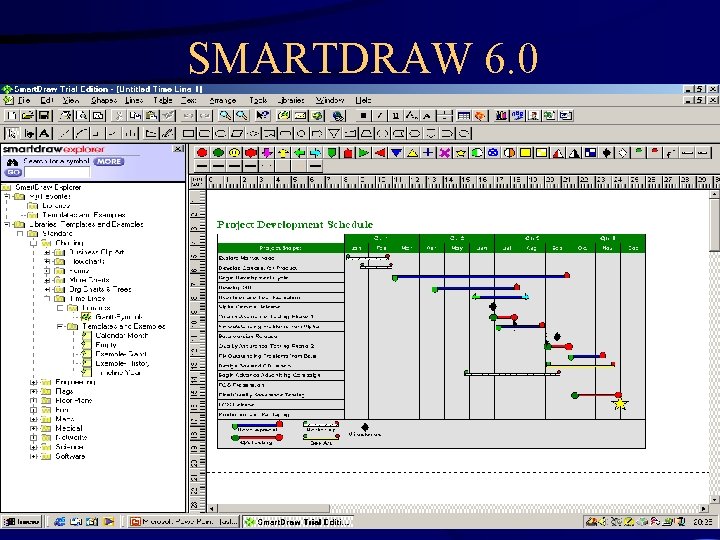The height and width of the screenshot is (540, 720).
Task: Pick the black diamond milestone symbol
Action: [x=607, y=152]
